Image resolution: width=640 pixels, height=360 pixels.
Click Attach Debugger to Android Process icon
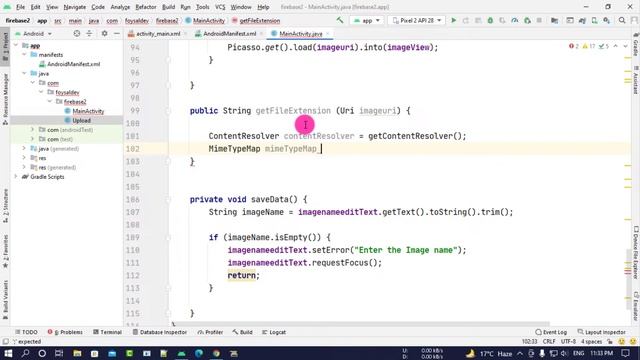(x=527, y=20)
